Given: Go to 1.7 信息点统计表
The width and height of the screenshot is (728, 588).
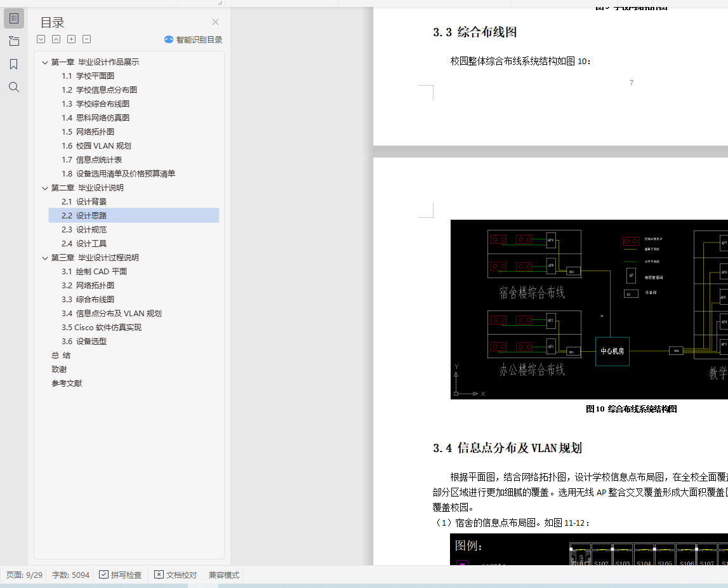Looking at the screenshot, I should tap(92, 160).
